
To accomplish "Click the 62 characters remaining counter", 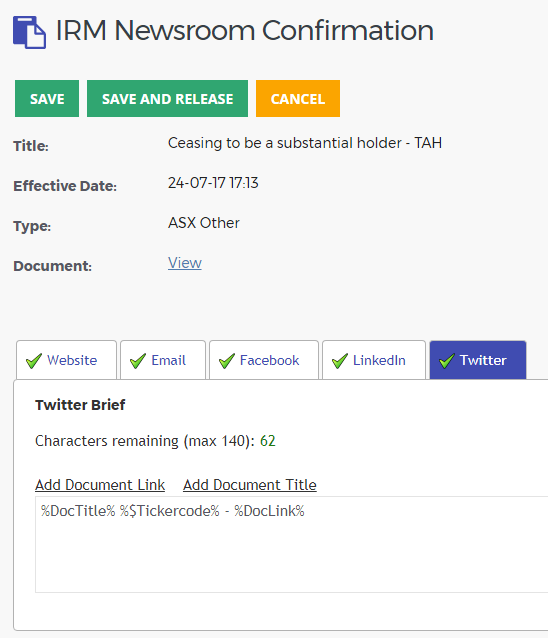I will tap(268, 441).
